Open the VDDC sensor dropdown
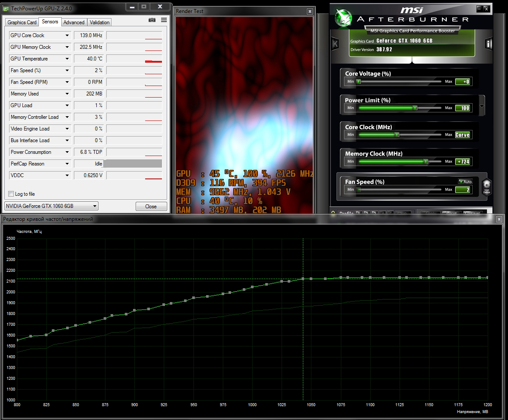 tap(67, 175)
